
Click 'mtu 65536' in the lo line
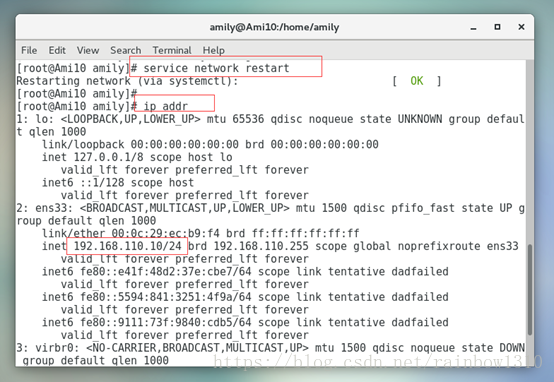pos(235,119)
